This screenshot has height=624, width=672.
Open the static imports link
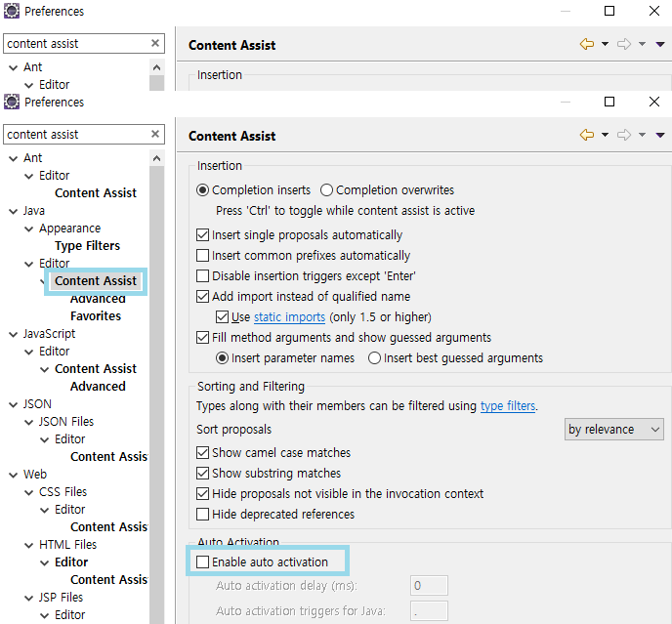(x=289, y=317)
